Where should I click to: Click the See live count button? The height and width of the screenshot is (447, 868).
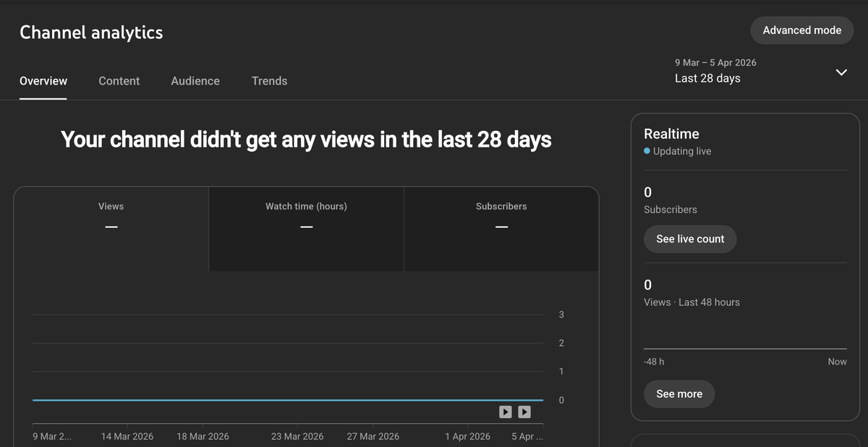[x=690, y=239]
